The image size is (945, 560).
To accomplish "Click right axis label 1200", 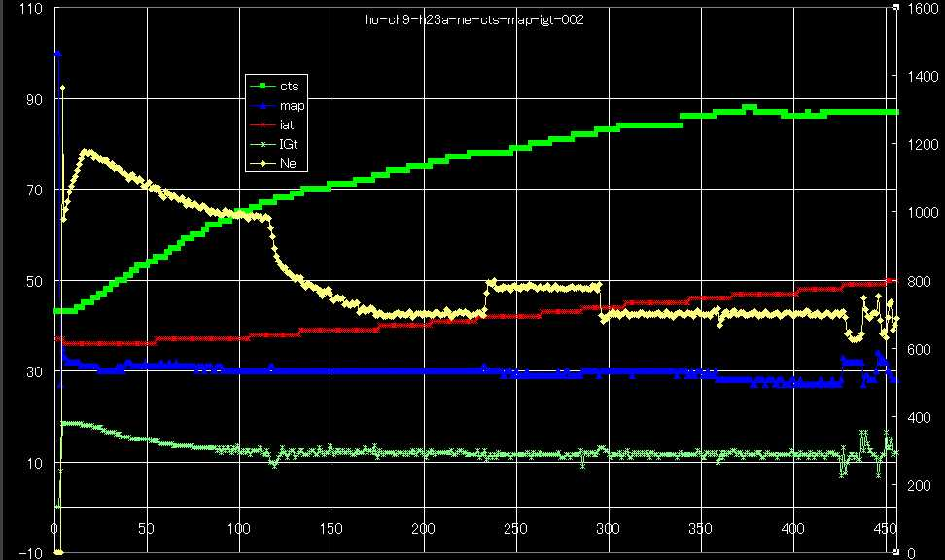I will pos(923,145).
